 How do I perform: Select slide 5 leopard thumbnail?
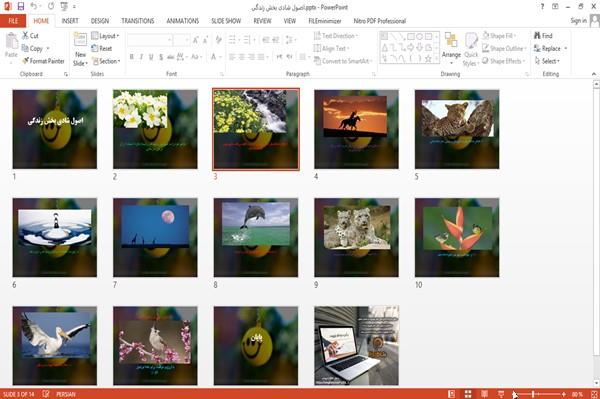[x=457, y=129]
